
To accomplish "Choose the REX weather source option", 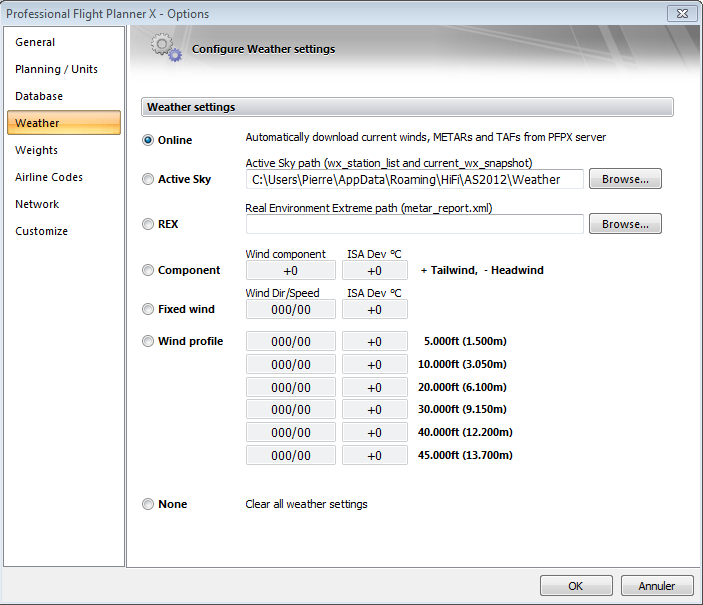I will point(148,225).
